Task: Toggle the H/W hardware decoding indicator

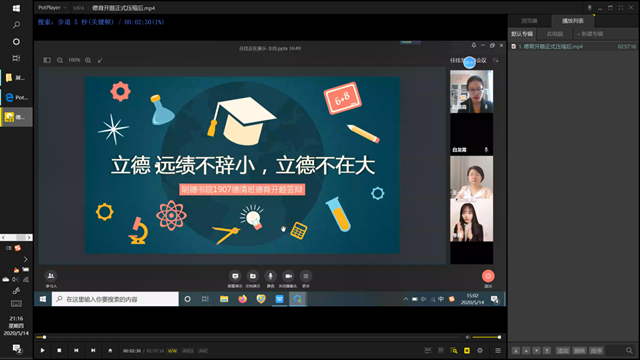Action: pos(172,351)
